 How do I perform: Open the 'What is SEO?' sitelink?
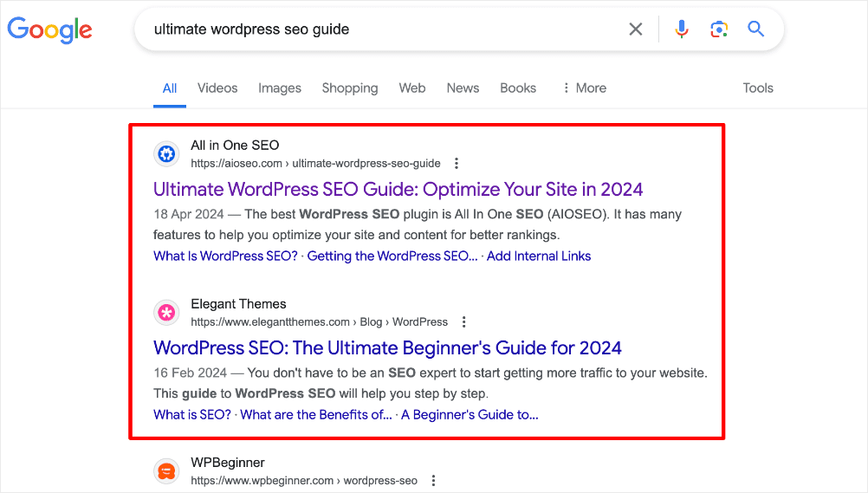coord(192,415)
